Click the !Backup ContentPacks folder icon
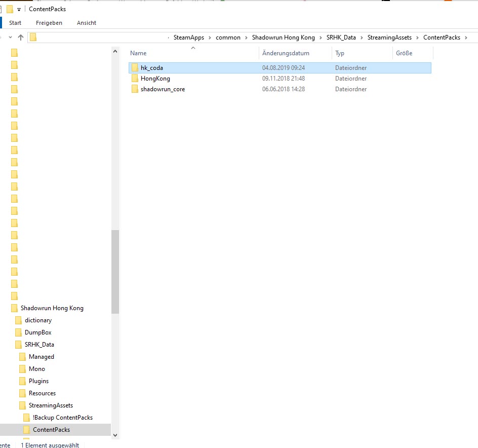478x448 pixels. 26,418
